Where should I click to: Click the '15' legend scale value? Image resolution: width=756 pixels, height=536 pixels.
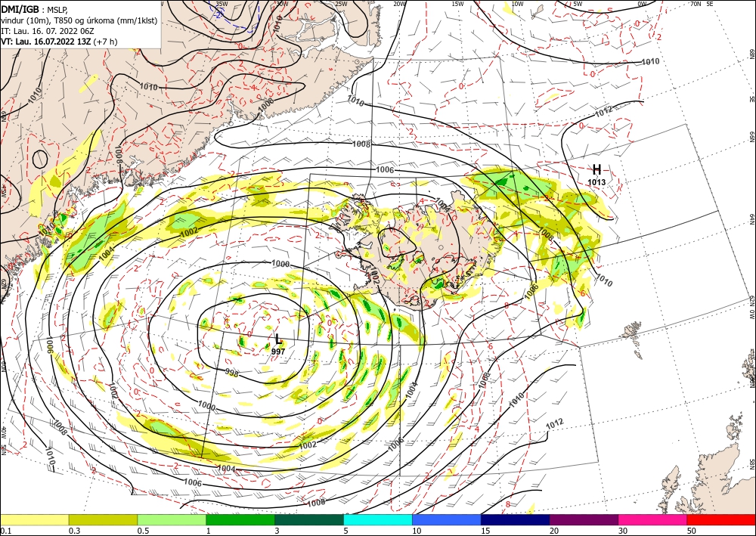485,530
